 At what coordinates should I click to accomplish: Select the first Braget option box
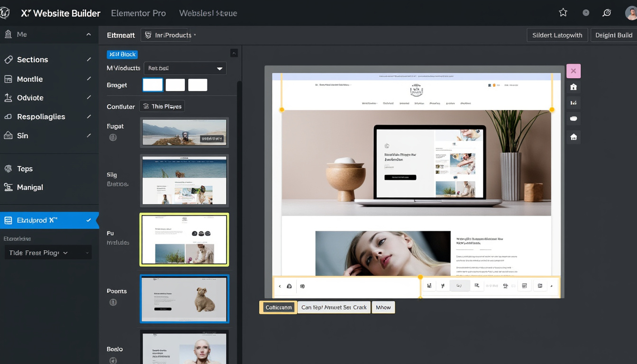(153, 84)
